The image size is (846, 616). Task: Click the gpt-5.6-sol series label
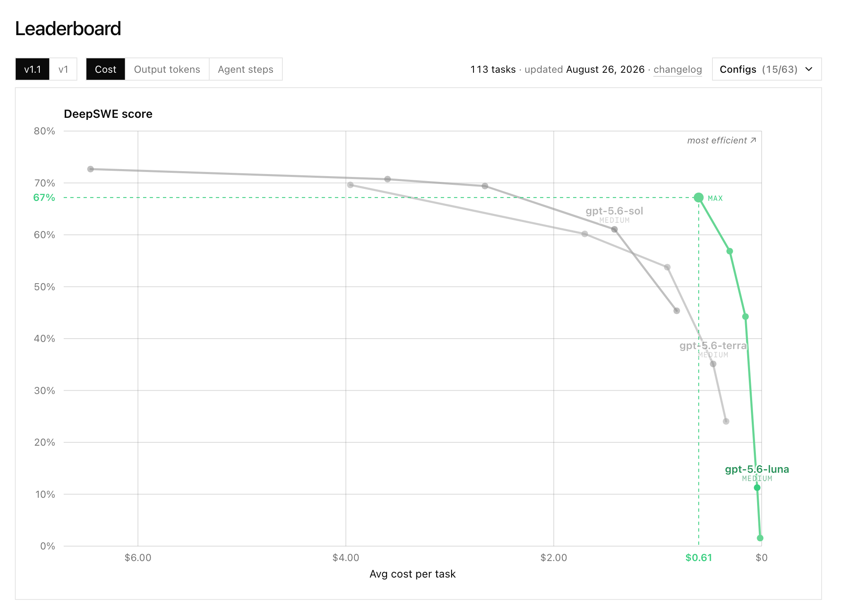click(x=614, y=211)
